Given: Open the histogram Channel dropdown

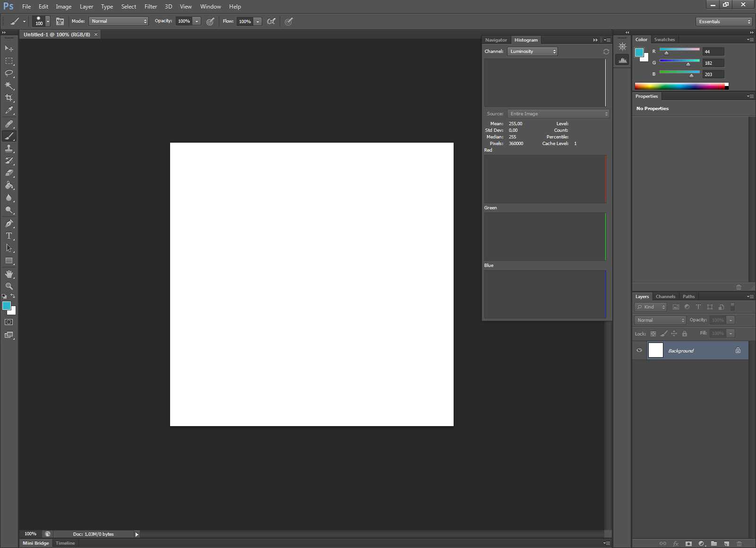Looking at the screenshot, I should pos(533,51).
